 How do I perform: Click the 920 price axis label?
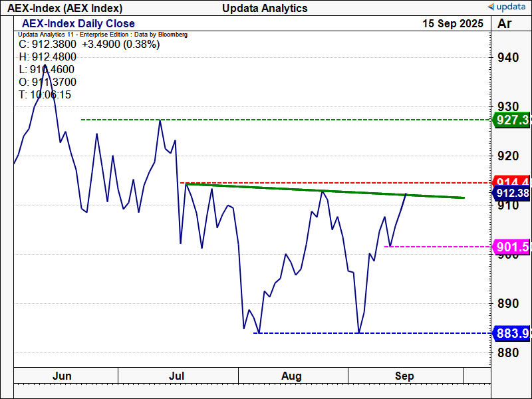pos(508,156)
